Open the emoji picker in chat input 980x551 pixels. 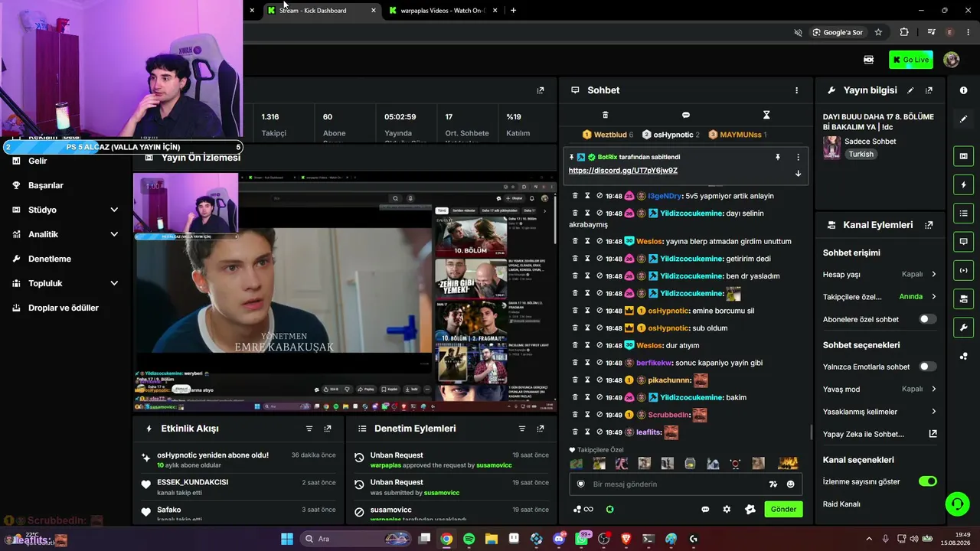[790, 484]
